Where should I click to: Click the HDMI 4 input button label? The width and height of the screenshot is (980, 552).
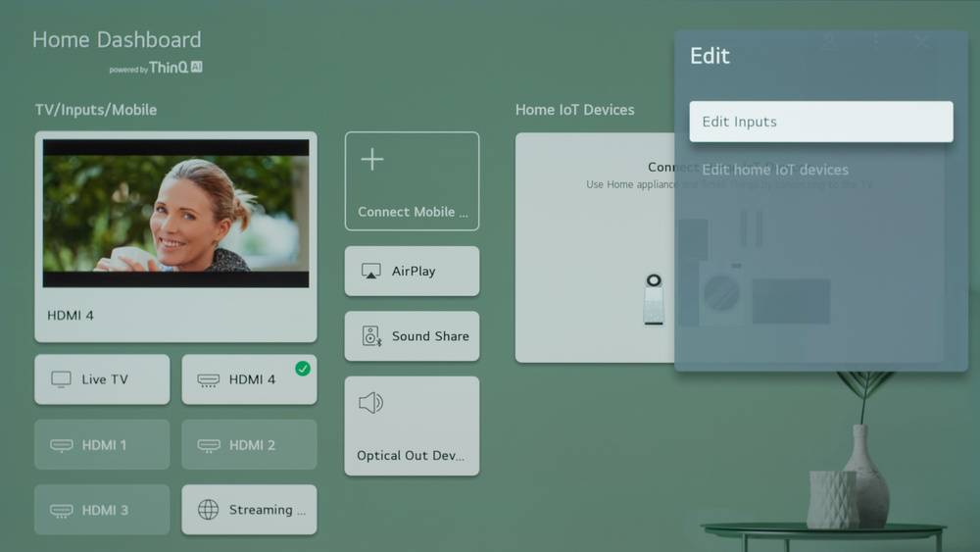click(x=252, y=379)
